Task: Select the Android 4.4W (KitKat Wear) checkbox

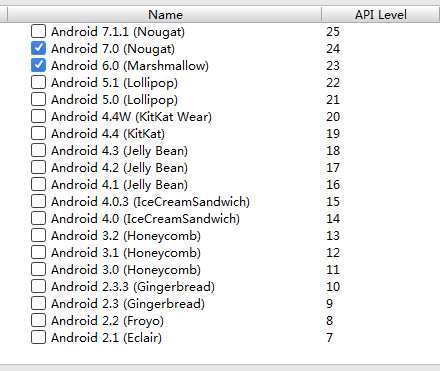Action: click(x=38, y=116)
